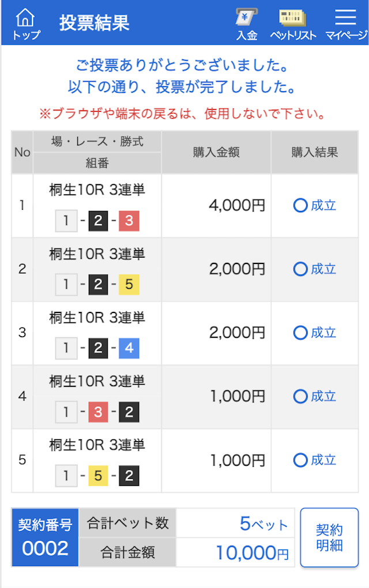Open the マイページ hamburger menu
The height and width of the screenshot is (588, 369).
click(x=346, y=24)
